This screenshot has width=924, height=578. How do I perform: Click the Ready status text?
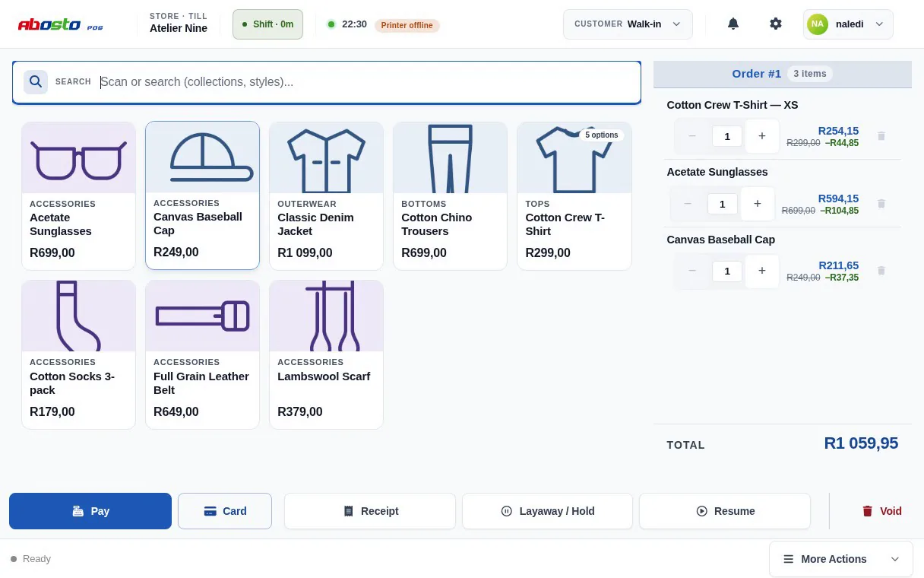[36, 559]
